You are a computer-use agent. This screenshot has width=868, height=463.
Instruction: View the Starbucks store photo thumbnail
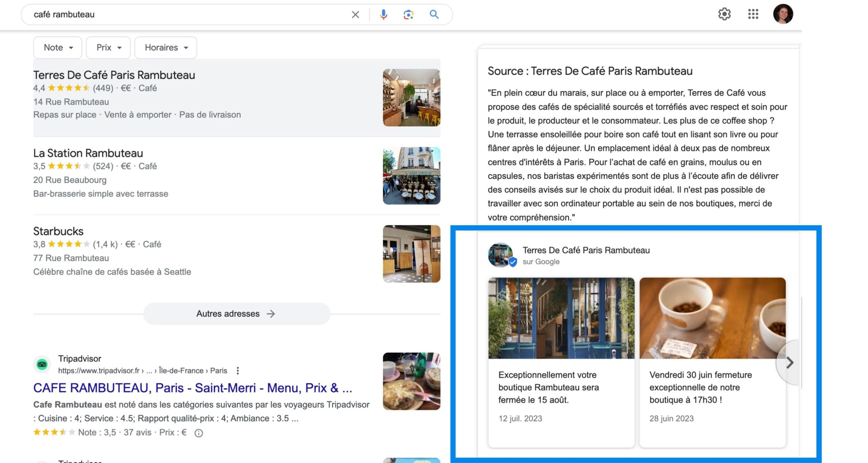412,254
